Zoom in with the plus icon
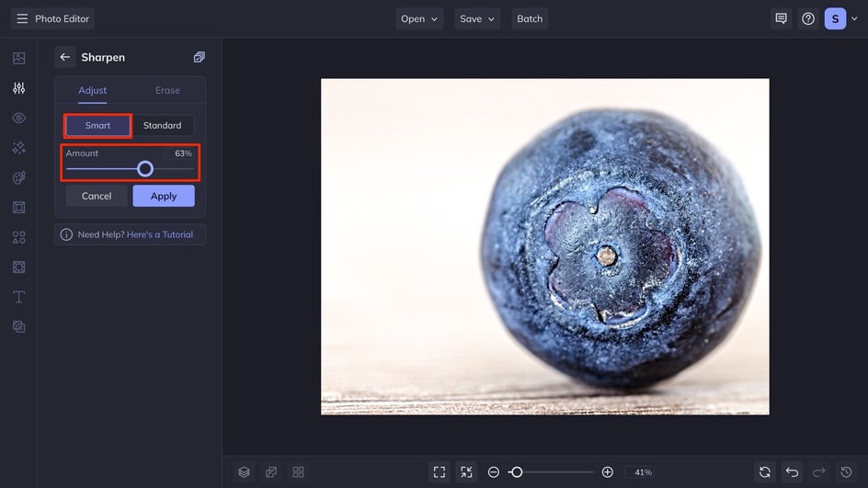The height and width of the screenshot is (488, 868). tap(607, 472)
